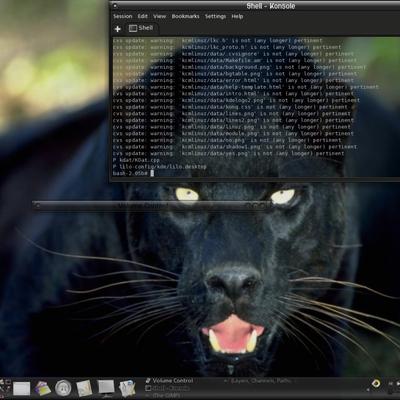Click the line 'P kdat/KDat.cpp'

pyautogui.click(x=136, y=160)
